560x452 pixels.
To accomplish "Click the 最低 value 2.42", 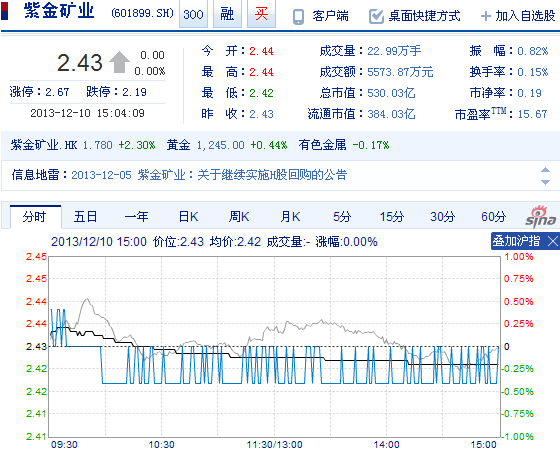I will [x=261, y=93].
